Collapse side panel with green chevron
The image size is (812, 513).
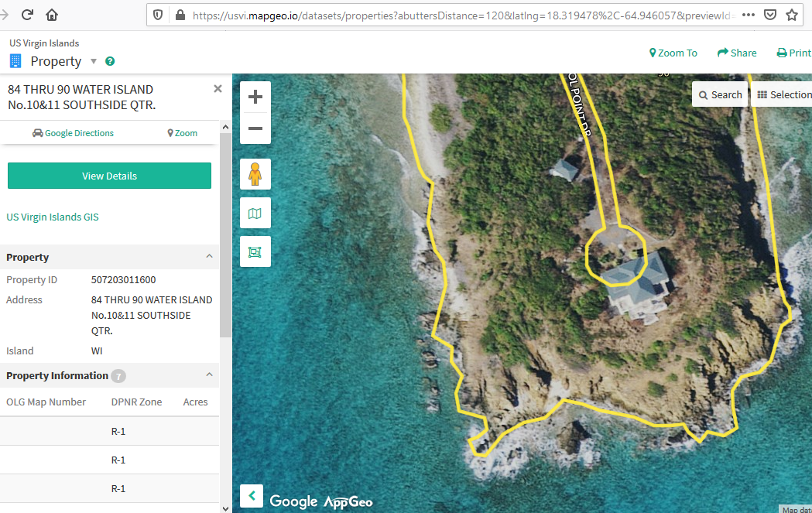[252, 496]
